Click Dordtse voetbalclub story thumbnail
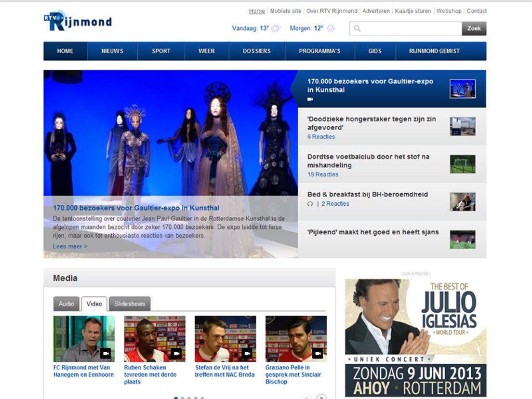This screenshot has height=399, width=532. click(x=463, y=164)
